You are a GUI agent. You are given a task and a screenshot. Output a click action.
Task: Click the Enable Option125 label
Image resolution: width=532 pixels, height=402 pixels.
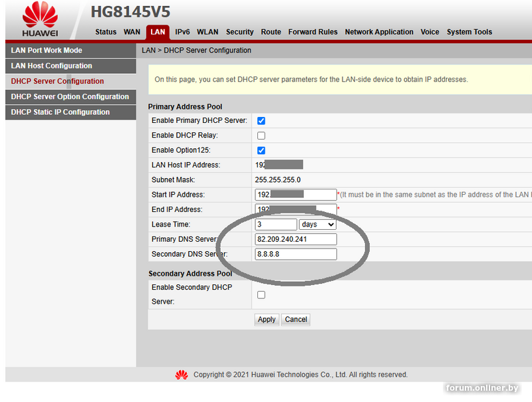click(x=181, y=150)
